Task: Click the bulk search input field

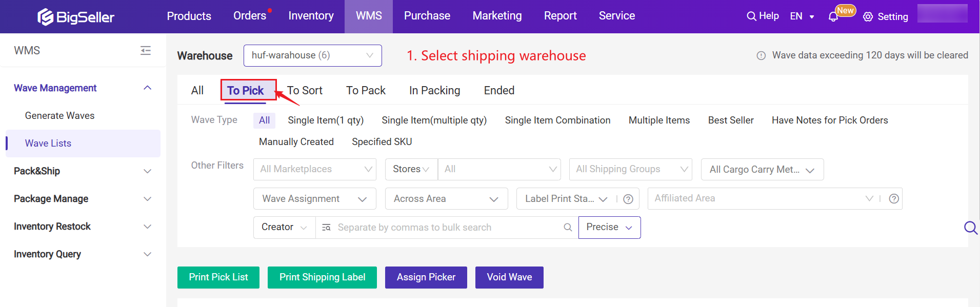Action: [446, 228]
